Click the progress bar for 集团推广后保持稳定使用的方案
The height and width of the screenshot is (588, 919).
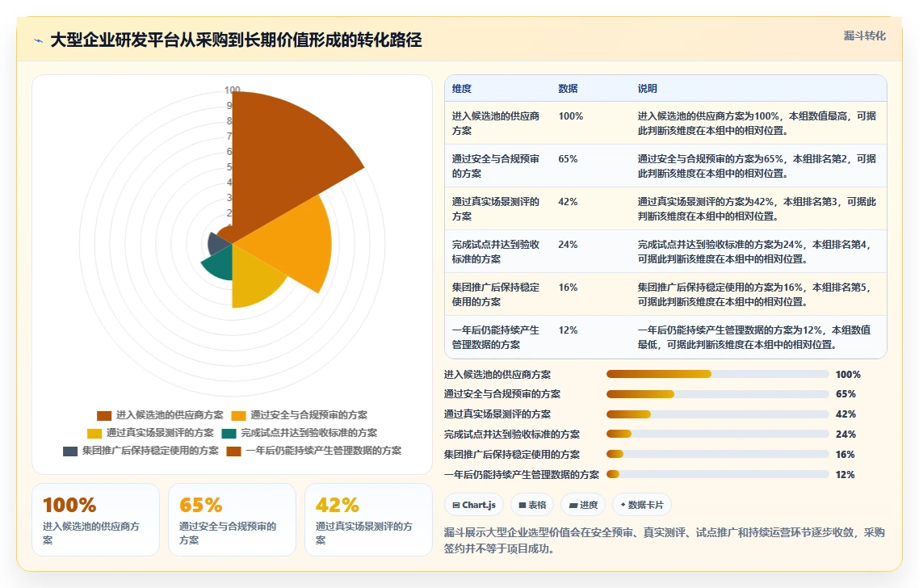pos(717,455)
